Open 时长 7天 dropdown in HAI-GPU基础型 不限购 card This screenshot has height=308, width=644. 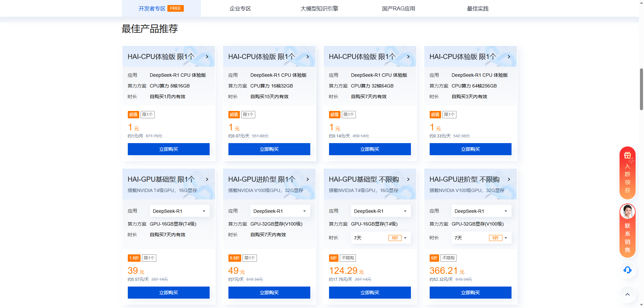381,238
